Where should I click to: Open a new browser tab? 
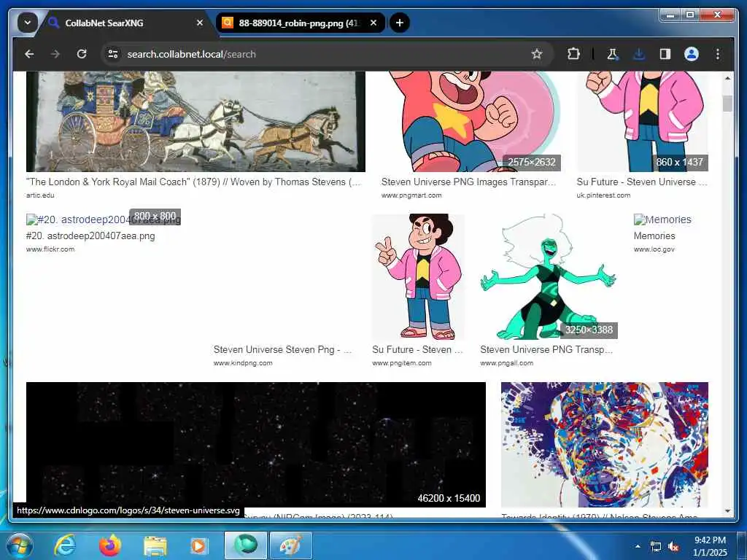[x=400, y=23]
